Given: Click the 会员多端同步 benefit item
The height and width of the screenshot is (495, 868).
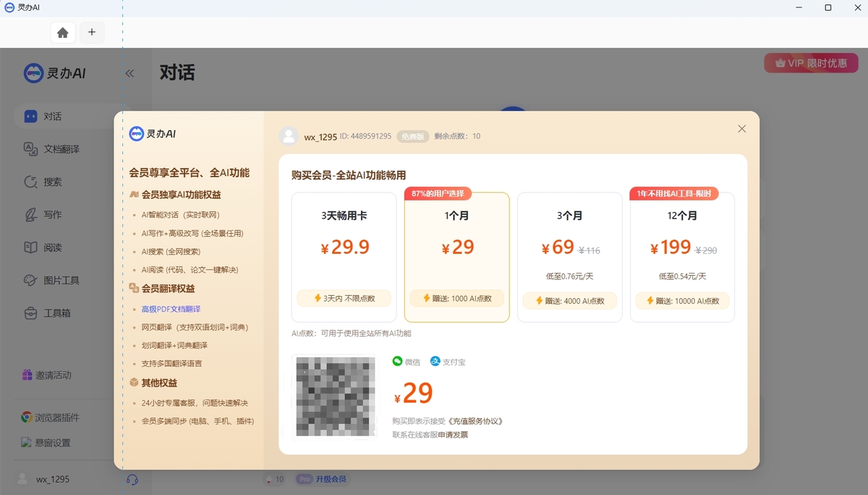Looking at the screenshot, I should click(x=197, y=420).
